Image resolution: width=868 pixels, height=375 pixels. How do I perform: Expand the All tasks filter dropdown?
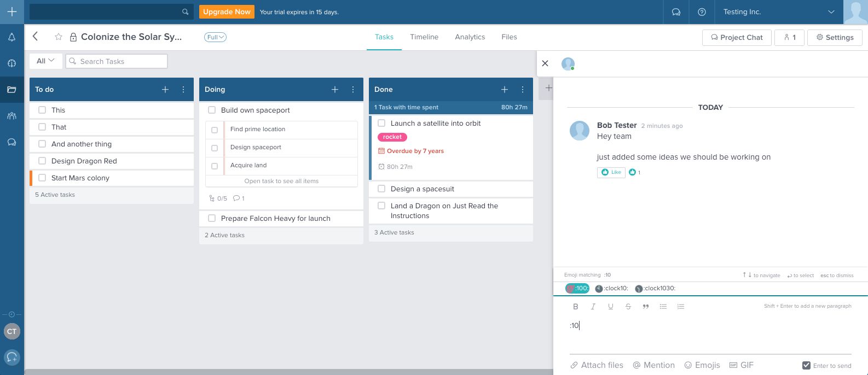coord(45,61)
